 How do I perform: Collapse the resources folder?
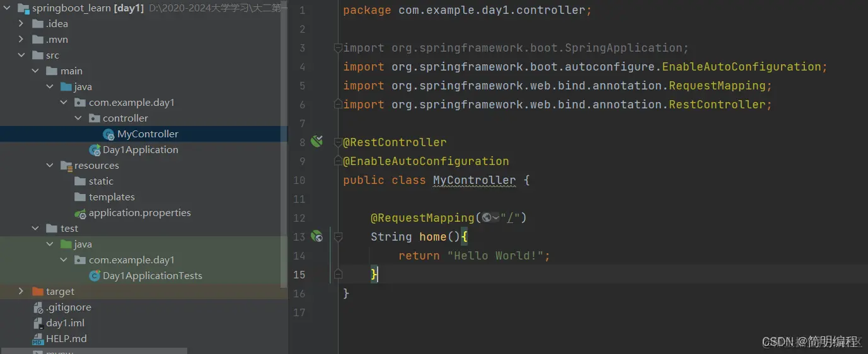(x=50, y=166)
